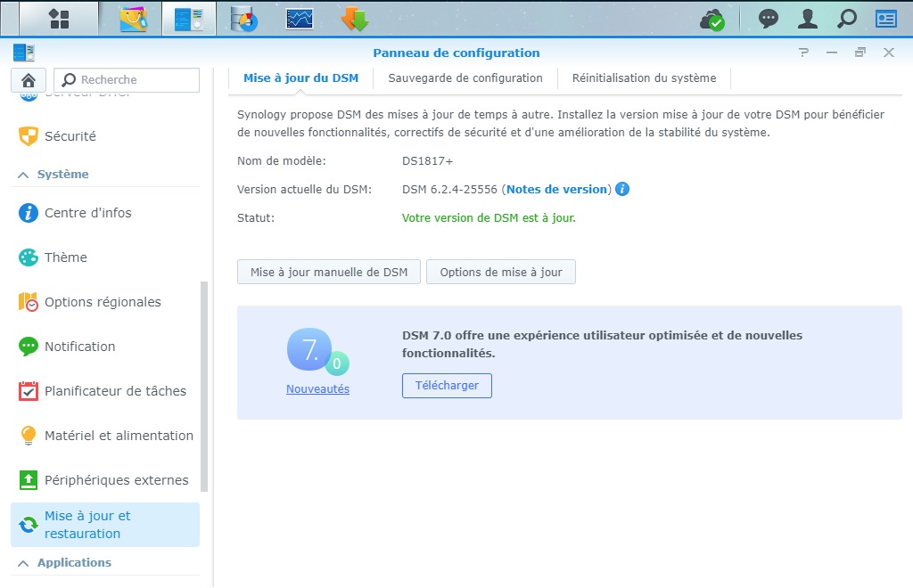Image resolution: width=913 pixels, height=588 pixels.
Task: Collapse the Applications section
Action: [x=23, y=563]
